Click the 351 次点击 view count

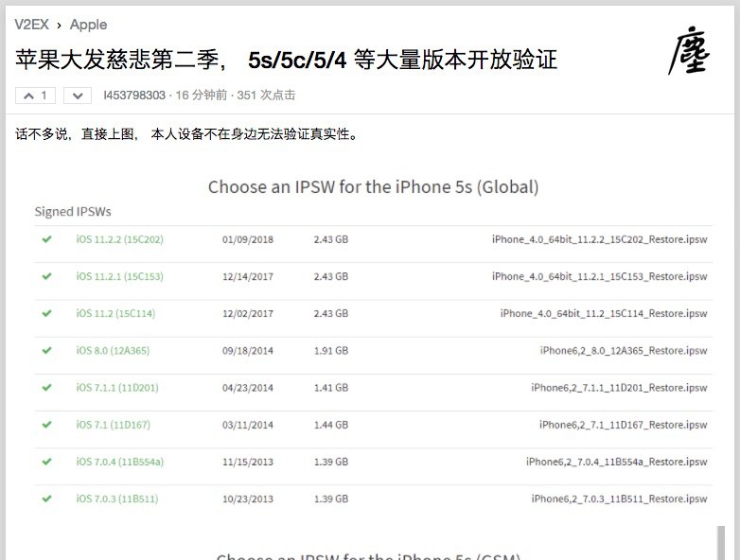(266, 96)
